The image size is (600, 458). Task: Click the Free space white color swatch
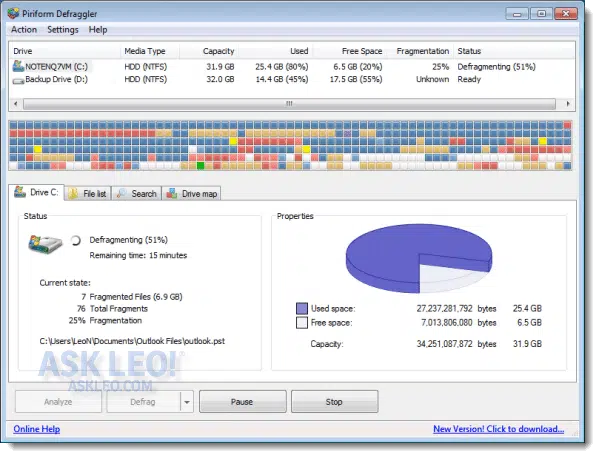tap(302, 323)
